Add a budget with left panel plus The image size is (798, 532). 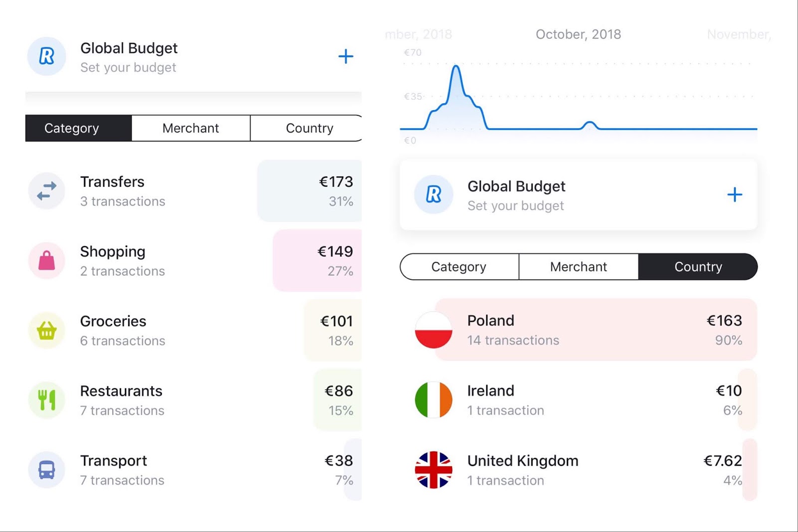click(x=346, y=56)
